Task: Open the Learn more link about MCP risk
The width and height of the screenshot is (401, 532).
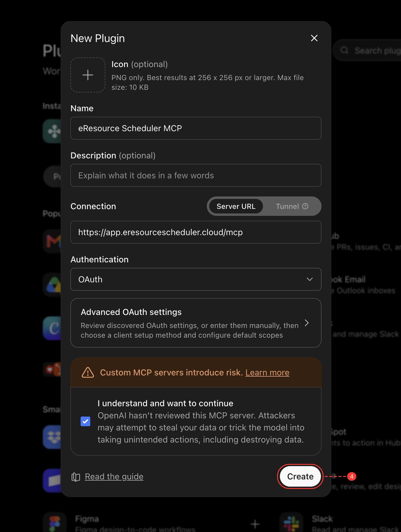Action: pyautogui.click(x=267, y=372)
